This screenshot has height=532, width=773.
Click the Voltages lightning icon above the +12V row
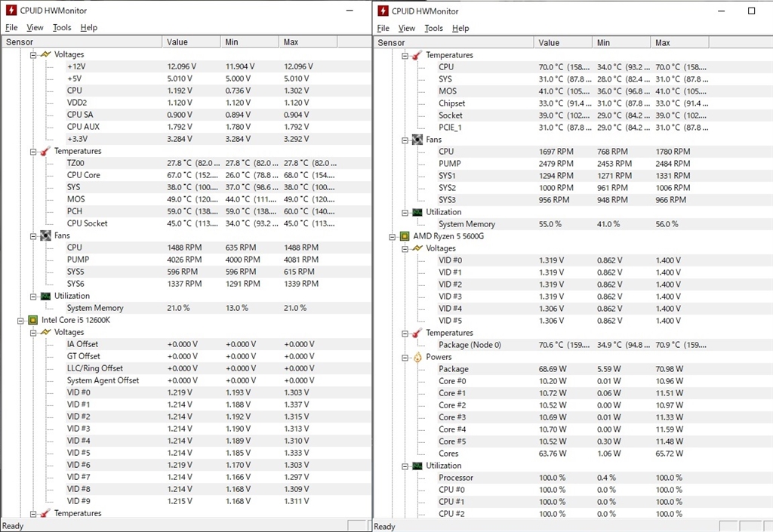(46, 54)
